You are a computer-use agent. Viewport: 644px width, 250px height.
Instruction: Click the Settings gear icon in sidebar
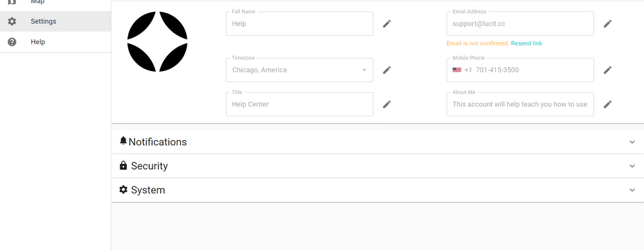[x=12, y=21]
